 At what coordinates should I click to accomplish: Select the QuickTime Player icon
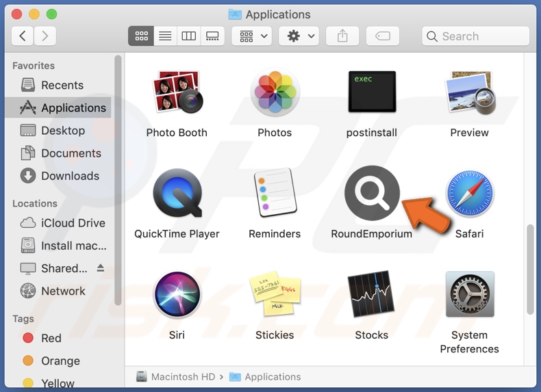click(x=177, y=193)
